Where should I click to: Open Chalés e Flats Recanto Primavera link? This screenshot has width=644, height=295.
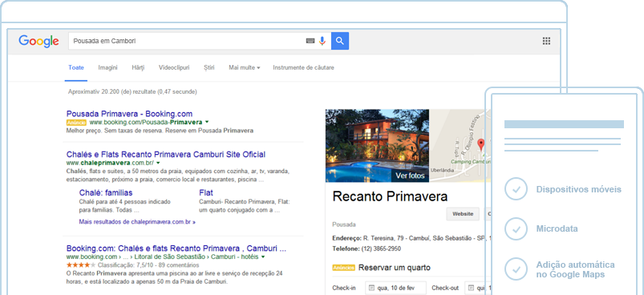coord(166,155)
